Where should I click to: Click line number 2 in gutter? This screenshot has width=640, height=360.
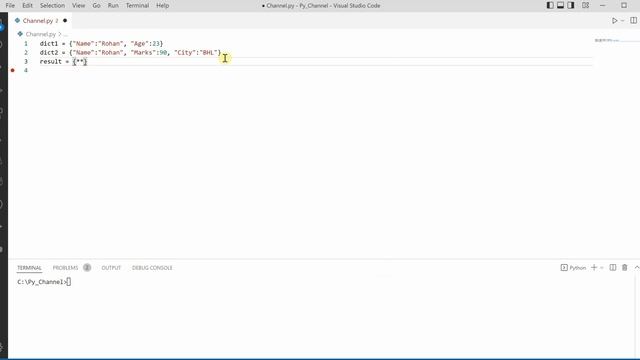coord(26,53)
